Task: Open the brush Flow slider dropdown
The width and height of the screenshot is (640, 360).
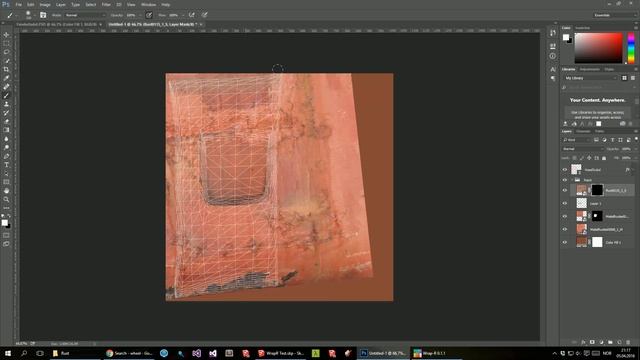Action: coord(182,15)
